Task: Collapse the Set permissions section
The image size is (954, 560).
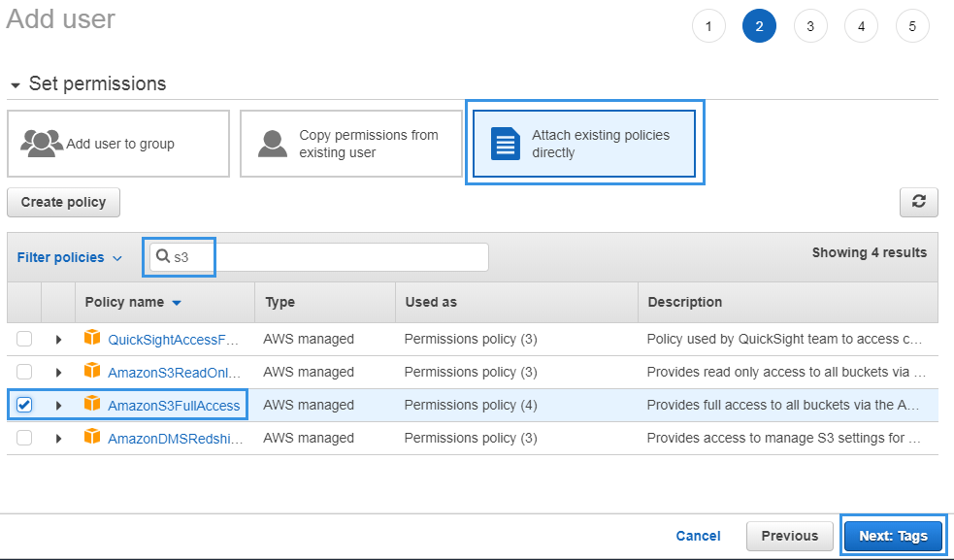Action: click(x=14, y=84)
